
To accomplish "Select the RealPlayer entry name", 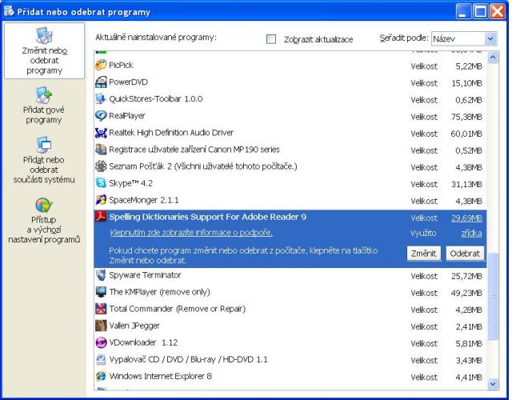I will click(x=127, y=116).
